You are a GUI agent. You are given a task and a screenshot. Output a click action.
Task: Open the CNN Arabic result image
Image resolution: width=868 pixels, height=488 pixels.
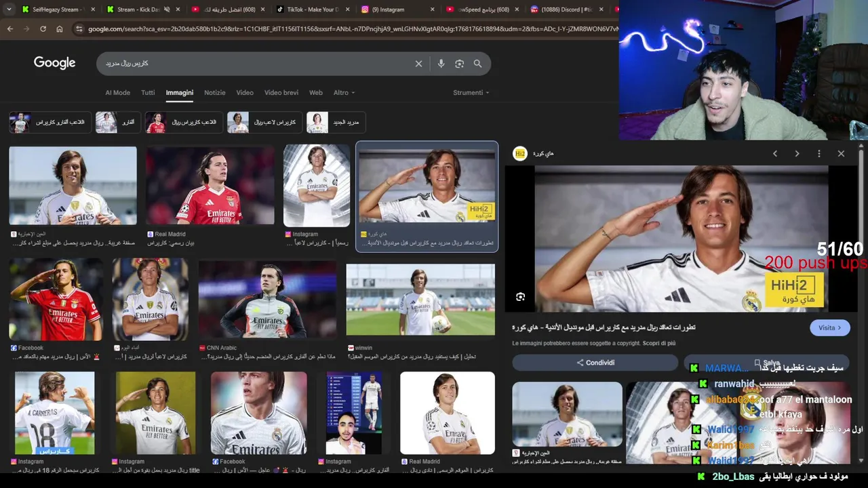click(267, 299)
